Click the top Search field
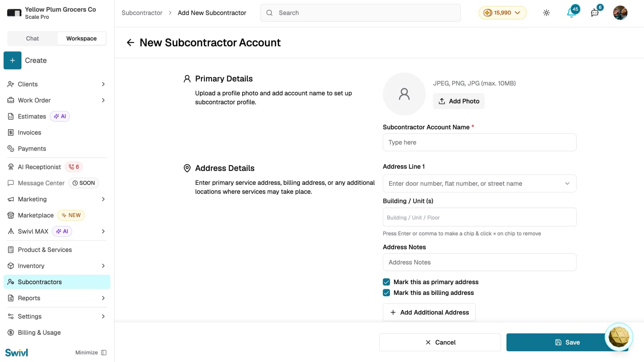The width and height of the screenshot is (644, 362). tap(361, 13)
